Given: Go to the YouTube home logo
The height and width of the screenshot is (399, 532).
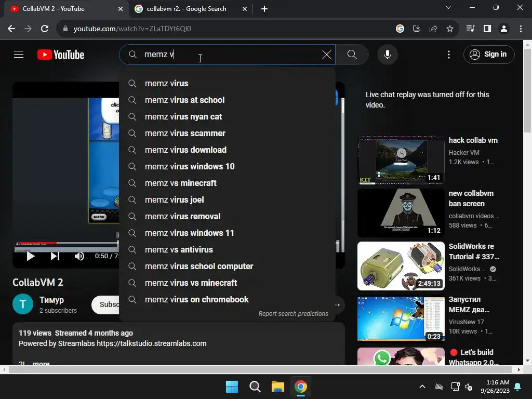Looking at the screenshot, I should point(61,55).
